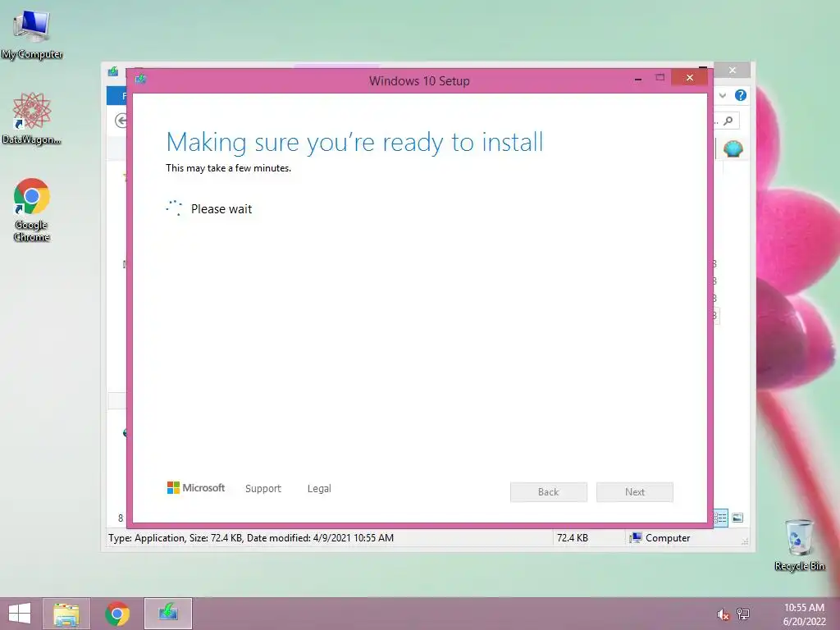Click the Microsoft logo in Setup
Viewport: 840px width, 630px height.
tap(196, 488)
